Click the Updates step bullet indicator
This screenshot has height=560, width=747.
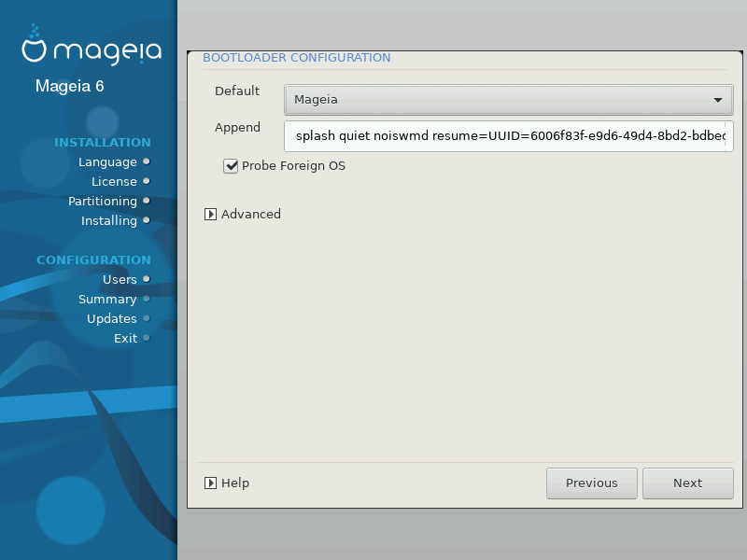(x=147, y=318)
